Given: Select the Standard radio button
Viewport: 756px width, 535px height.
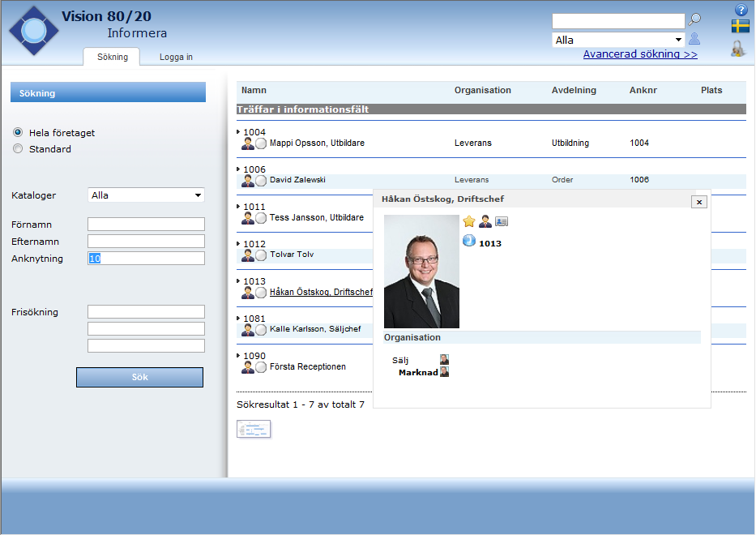Looking at the screenshot, I should click(18, 148).
